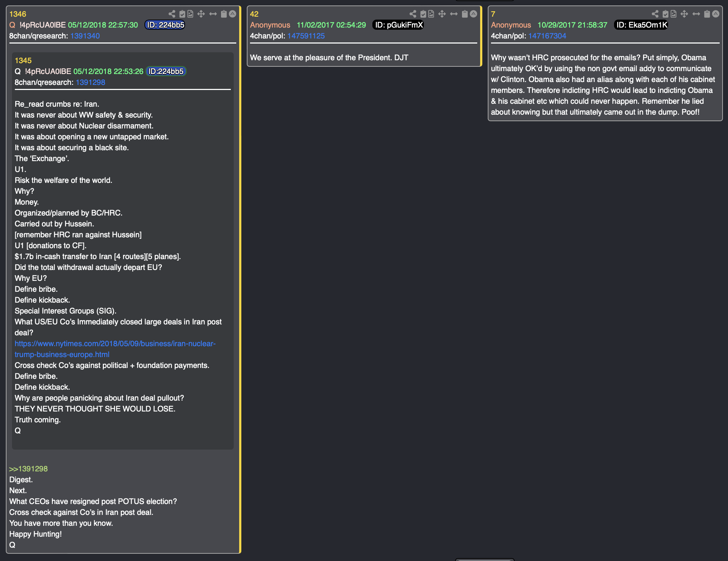Follow the >>1391298 reply reference
The image size is (728, 561).
tap(28, 469)
